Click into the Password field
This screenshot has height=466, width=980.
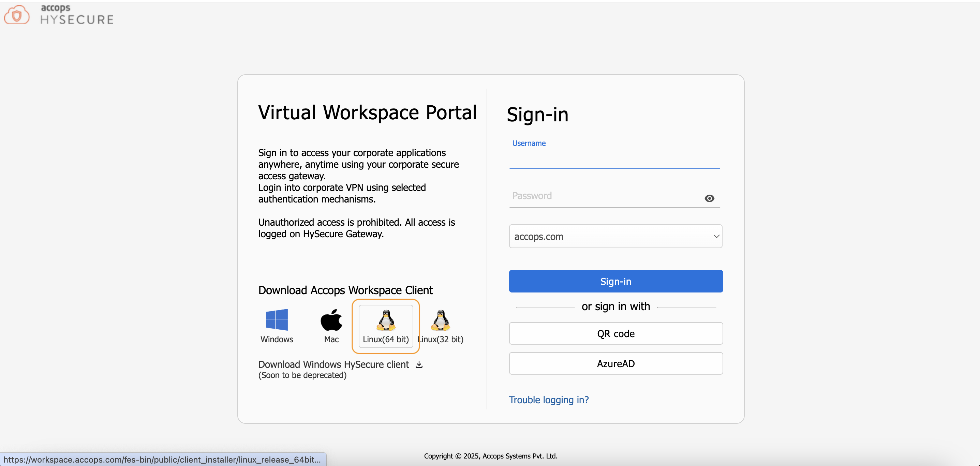(x=605, y=196)
